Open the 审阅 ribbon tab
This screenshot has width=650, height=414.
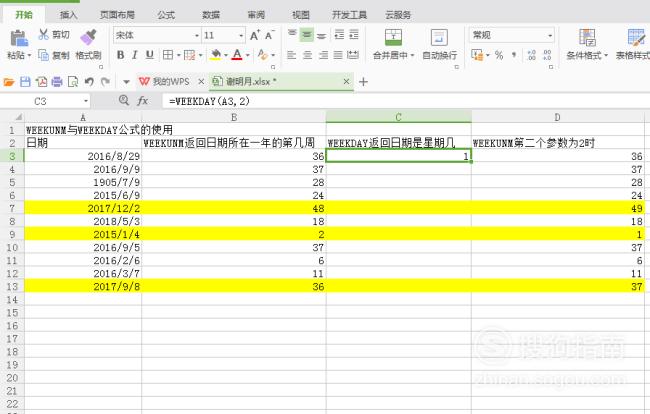pos(256,15)
